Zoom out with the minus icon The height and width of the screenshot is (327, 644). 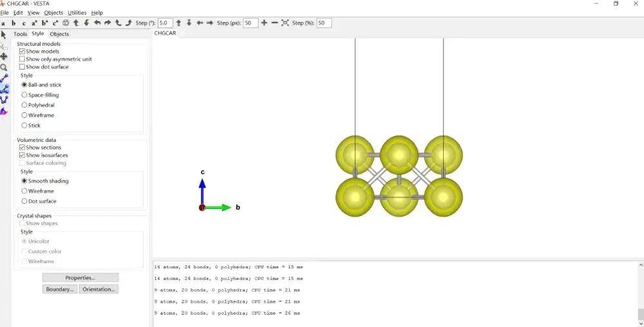(x=275, y=23)
